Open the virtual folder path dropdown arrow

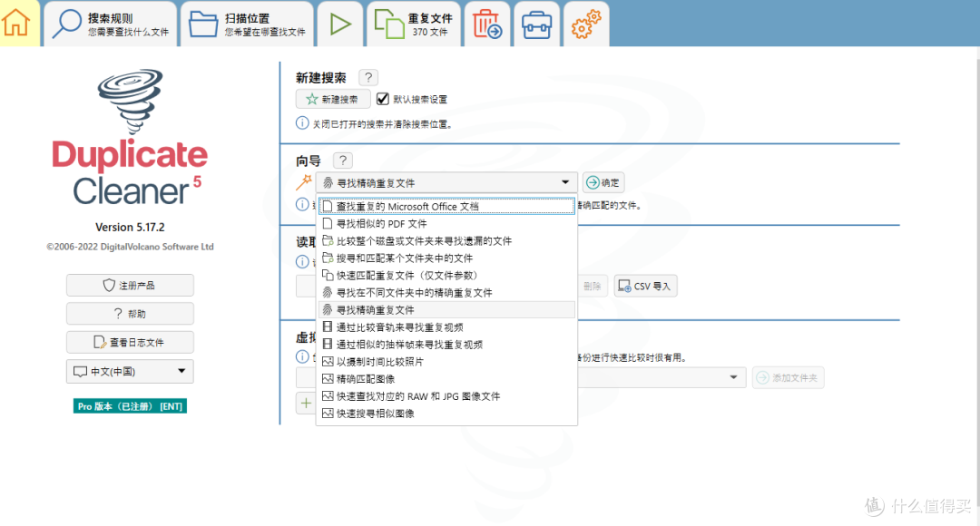coord(733,377)
